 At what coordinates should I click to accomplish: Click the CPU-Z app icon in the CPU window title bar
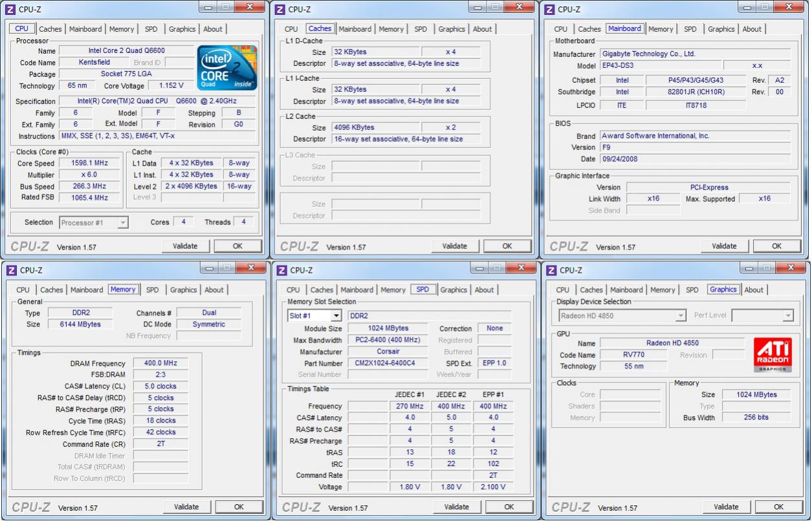click(10, 9)
